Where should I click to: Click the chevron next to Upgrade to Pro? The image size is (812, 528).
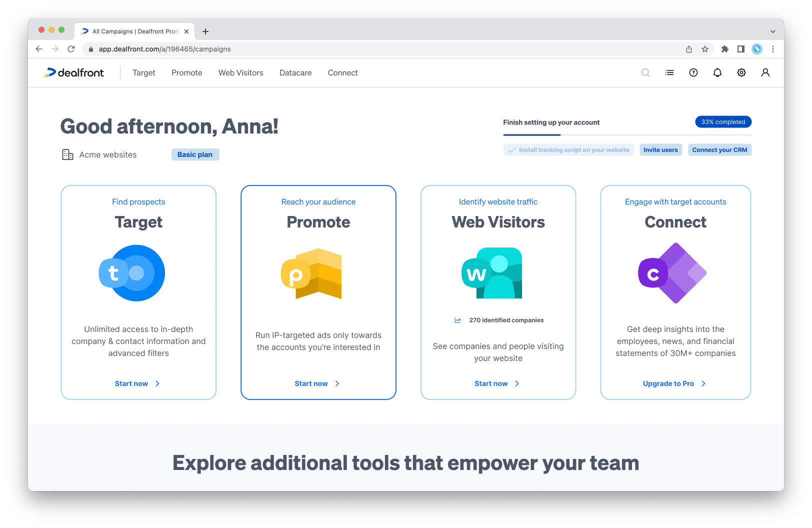point(703,383)
